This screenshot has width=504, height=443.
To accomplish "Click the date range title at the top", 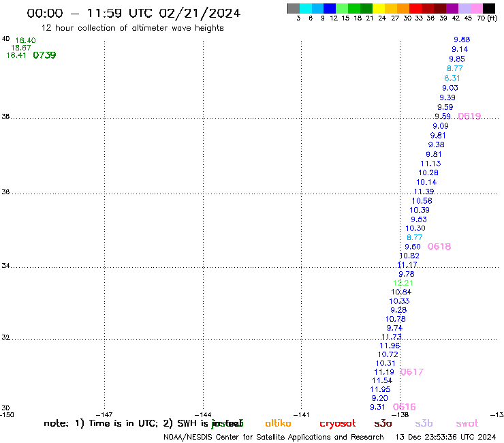I will coord(133,13).
